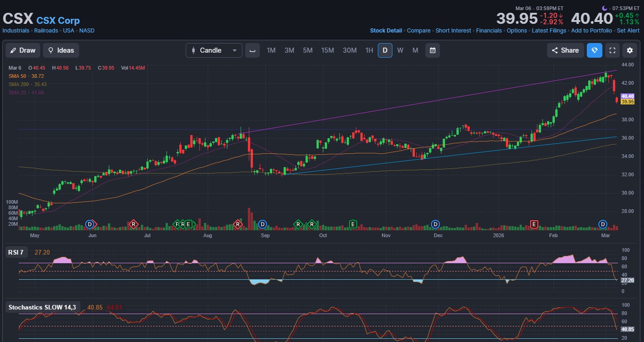This screenshot has height=342, width=644.
Task: Click the chart scale icon beside Candle
Action: pyautogui.click(x=252, y=50)
